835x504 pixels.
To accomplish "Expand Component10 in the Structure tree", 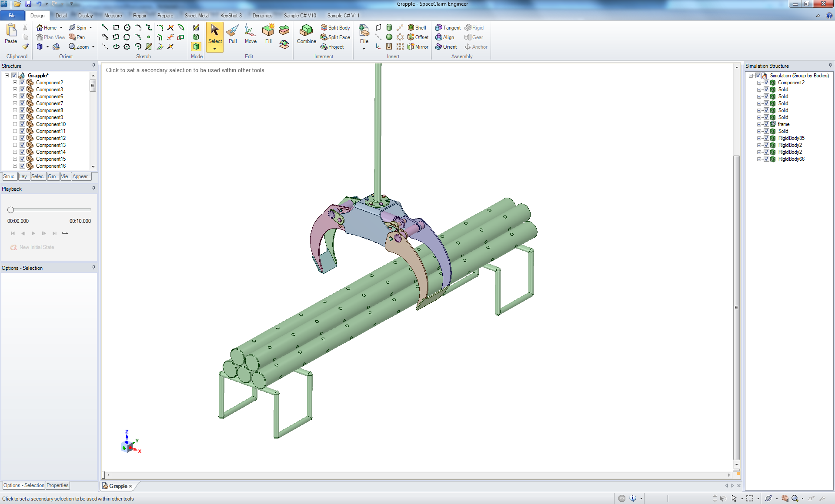I will click(x=15, y=124).
